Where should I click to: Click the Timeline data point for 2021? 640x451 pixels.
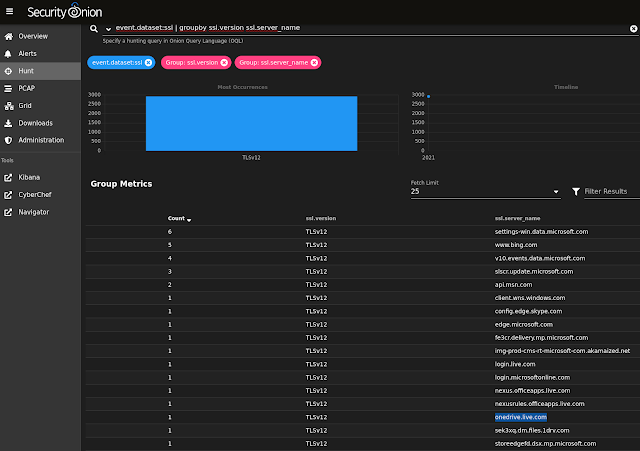(429, 96)
